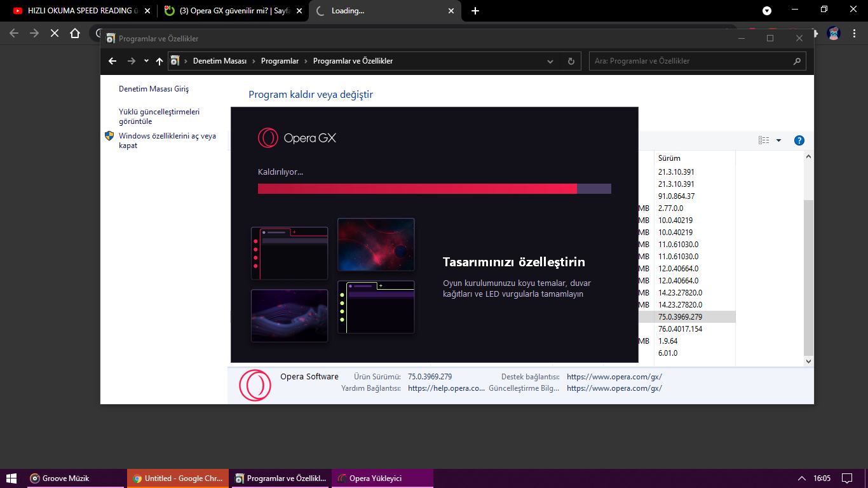Click the purple waves wallpaper thumbnail

[290, 316]
